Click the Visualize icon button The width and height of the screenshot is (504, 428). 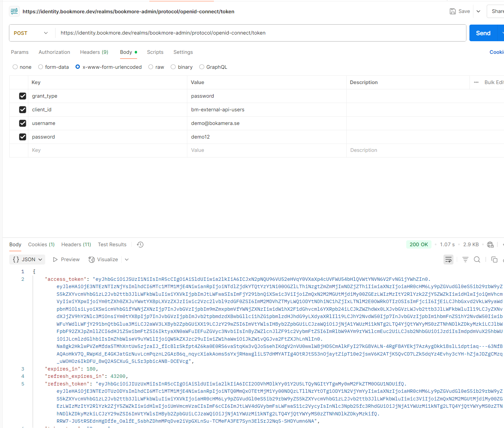[x=91, y=260]
